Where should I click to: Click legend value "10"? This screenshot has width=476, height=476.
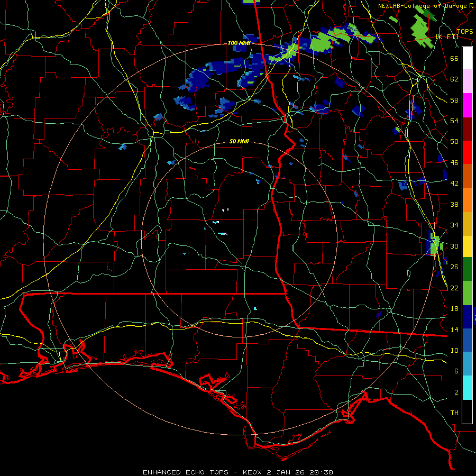454,350
